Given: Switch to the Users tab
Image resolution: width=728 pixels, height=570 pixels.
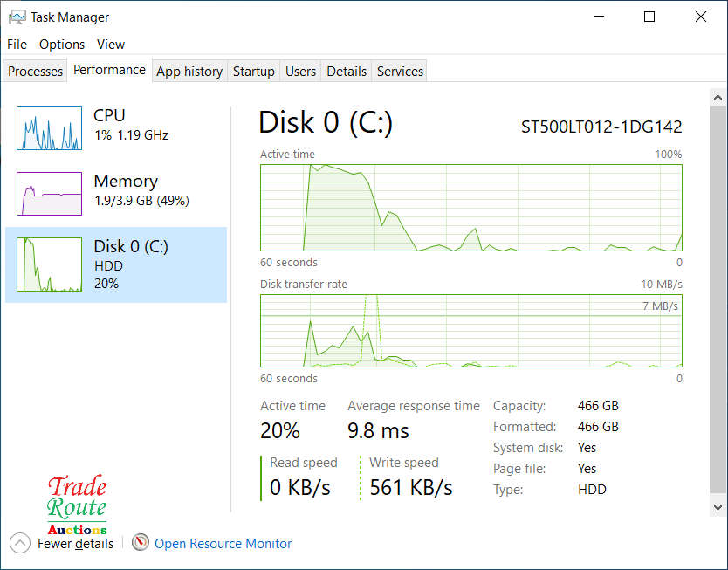Looking at the screenshot, I should [300, 72].
